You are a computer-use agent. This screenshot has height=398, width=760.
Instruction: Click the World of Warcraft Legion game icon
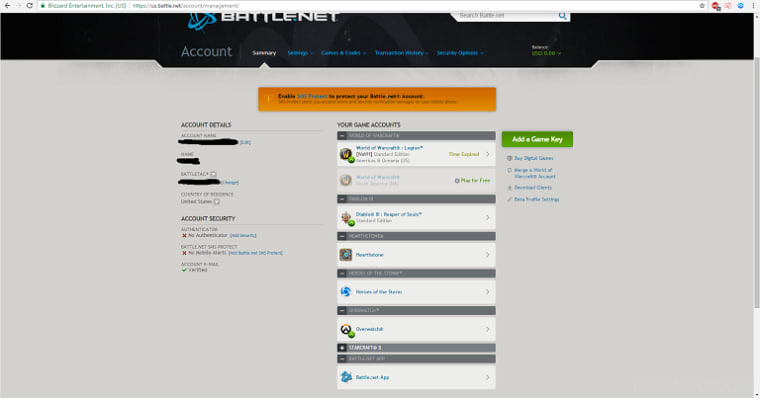click(346, 154)
